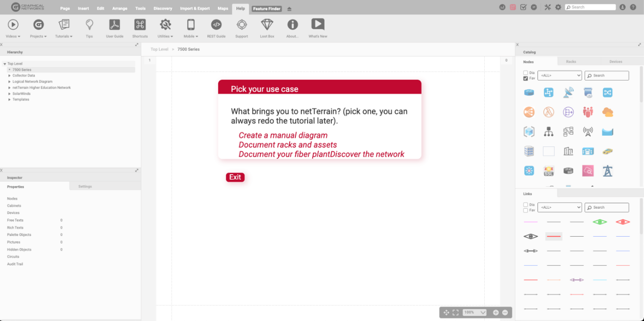Toggle the Fav checkbox in Links panel
The height and width of the screenshot is (321, 644).
tap(526, 210)
